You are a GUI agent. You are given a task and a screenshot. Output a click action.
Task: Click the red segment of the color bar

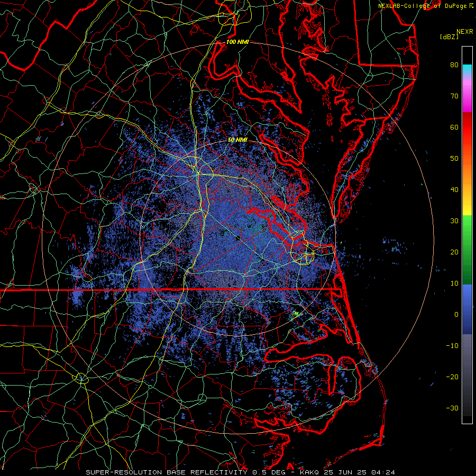point(467,127)
